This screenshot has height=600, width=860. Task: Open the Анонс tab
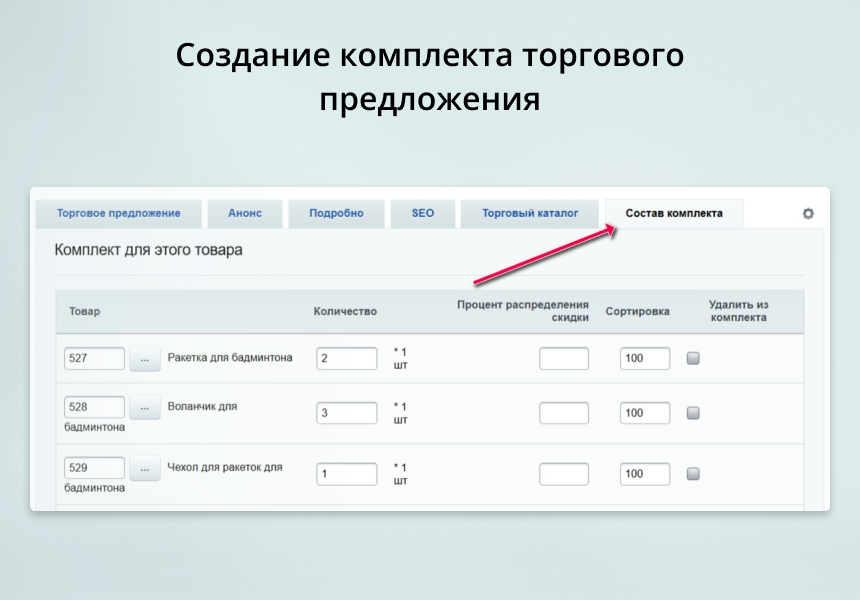(245, 214)
